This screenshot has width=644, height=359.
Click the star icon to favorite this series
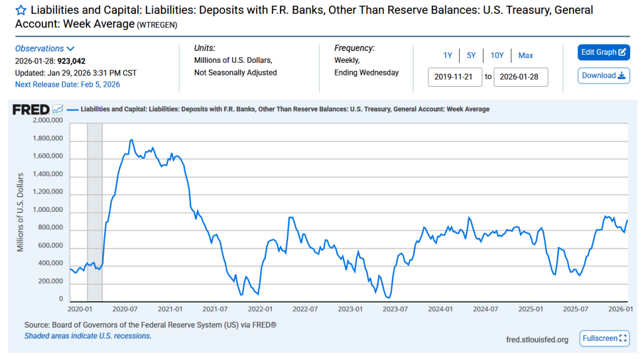[x=21, y=11]
